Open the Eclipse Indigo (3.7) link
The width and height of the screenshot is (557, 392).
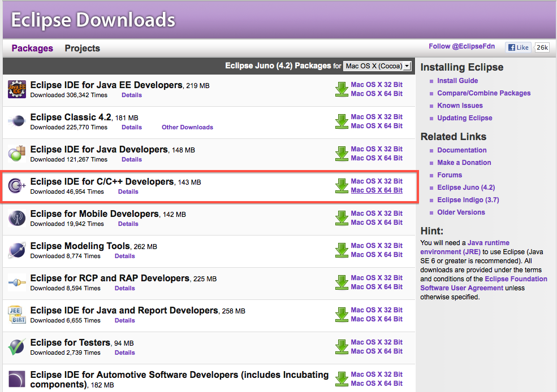click(x=468, y=200)
